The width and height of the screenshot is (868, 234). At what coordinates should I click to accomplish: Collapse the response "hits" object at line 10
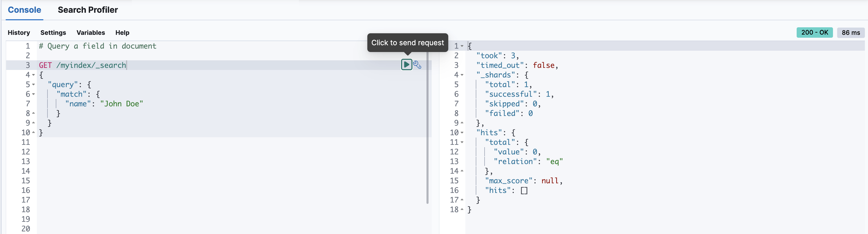click(x=462, y=133)
